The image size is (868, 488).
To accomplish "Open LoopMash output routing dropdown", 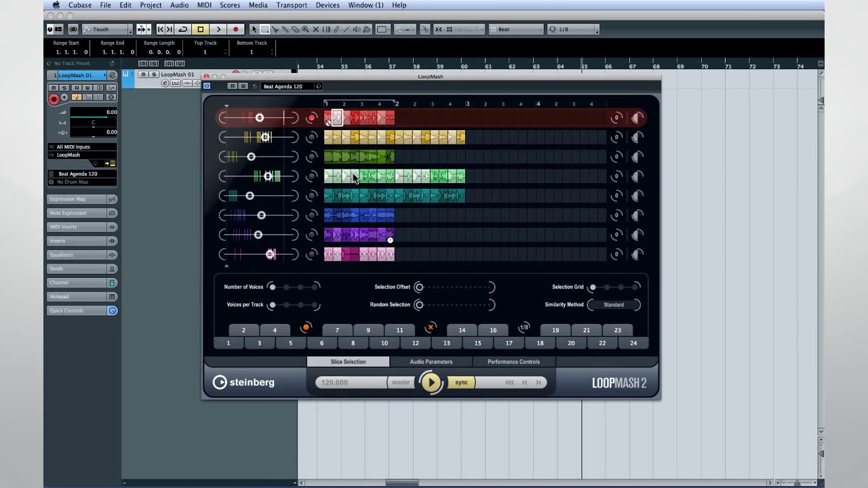I will click(x=82, y=155).
